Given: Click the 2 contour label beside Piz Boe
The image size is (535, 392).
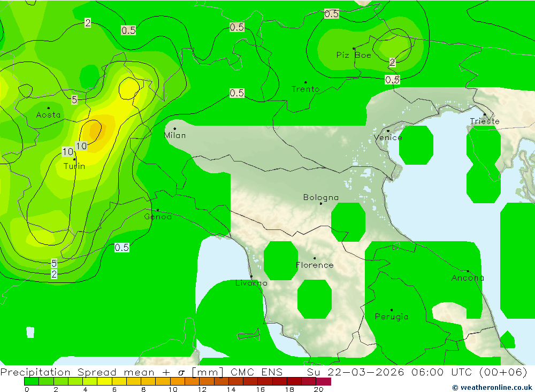Looking at the screenshot, I should [x=392, y=63].
